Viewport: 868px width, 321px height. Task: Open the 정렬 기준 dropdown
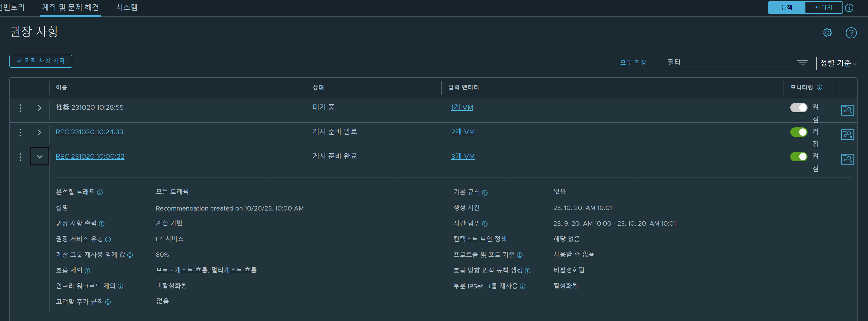point(838,63)
